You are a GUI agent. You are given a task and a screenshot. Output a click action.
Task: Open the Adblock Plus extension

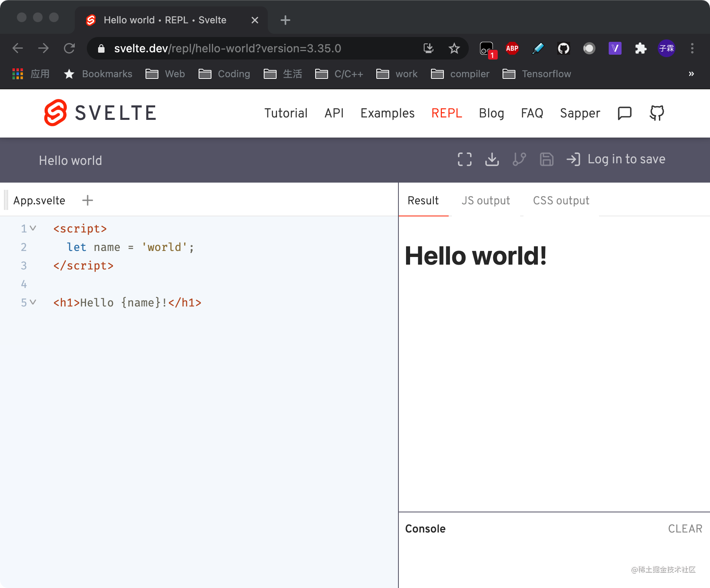pyautogui.click(x=512, y=48)
